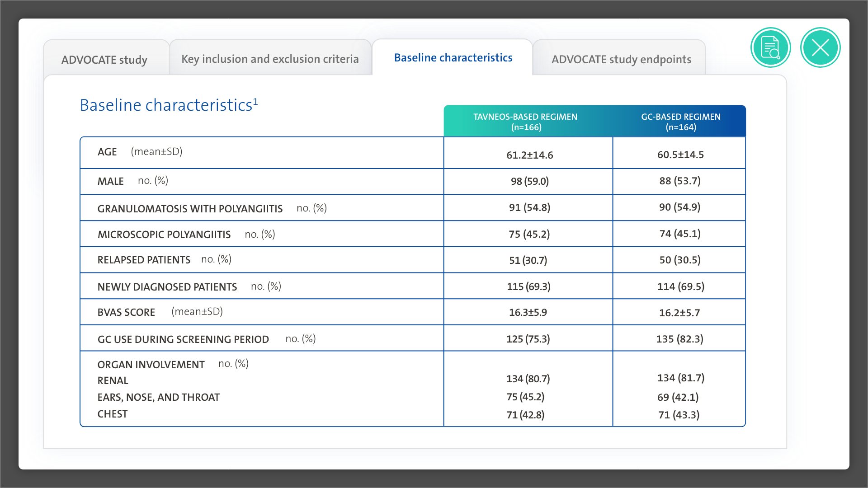
Task: Click the superscript reference 1 in the heading
Action: (255, 101)
